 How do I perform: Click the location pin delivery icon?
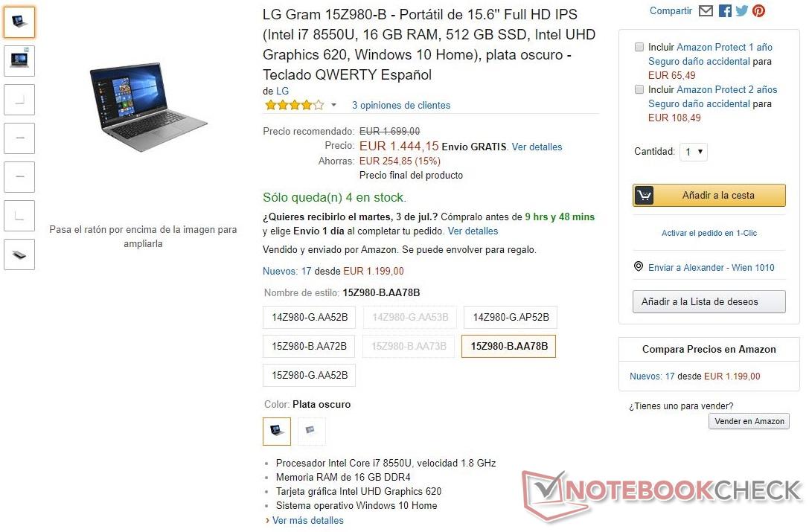pos(639,267)
